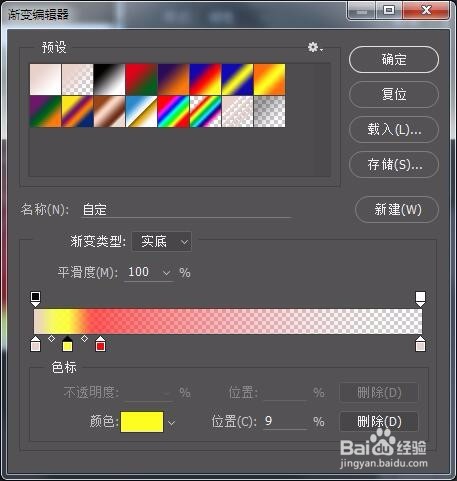Select the pale color stop at right end
The width and height of the screenshot is (457, 481).
click(420, 344)
